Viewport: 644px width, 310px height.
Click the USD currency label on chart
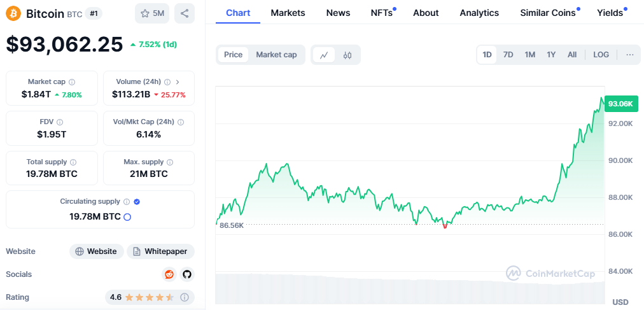point(620,302)
